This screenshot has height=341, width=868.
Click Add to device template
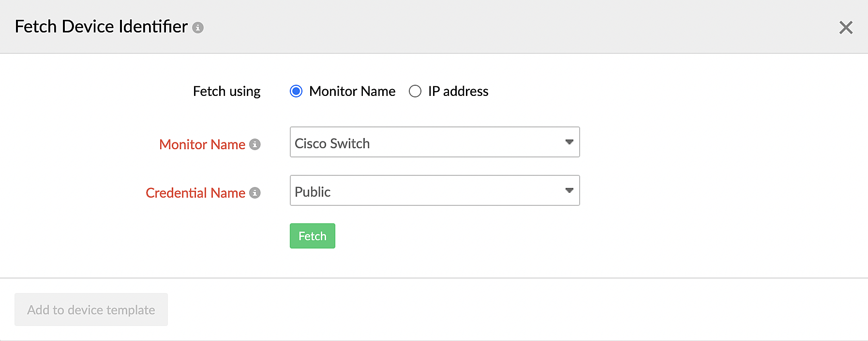(91, 310)
